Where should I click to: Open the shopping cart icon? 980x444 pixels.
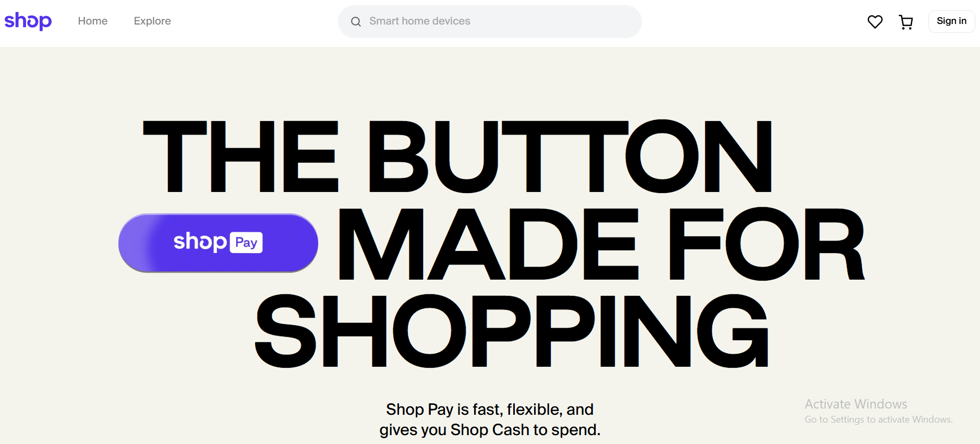tap(906, 22)
